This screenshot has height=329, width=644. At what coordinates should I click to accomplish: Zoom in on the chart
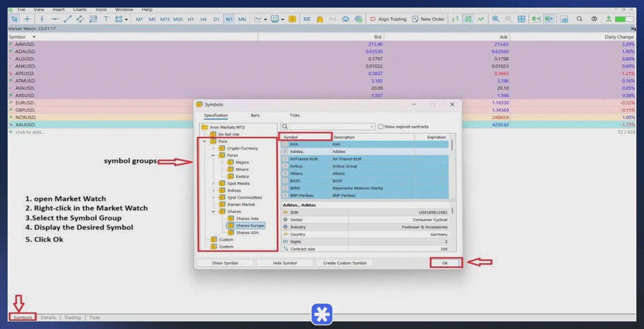tap(496, 19)
